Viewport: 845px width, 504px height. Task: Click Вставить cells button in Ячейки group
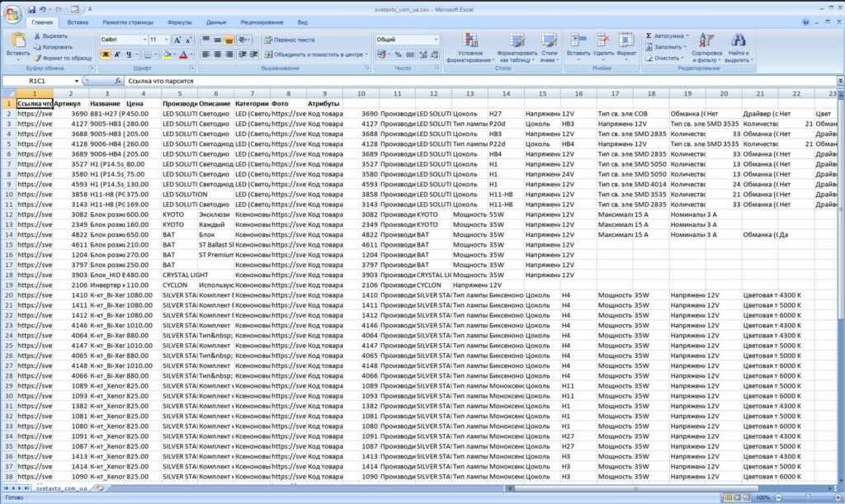pos(578,45)
